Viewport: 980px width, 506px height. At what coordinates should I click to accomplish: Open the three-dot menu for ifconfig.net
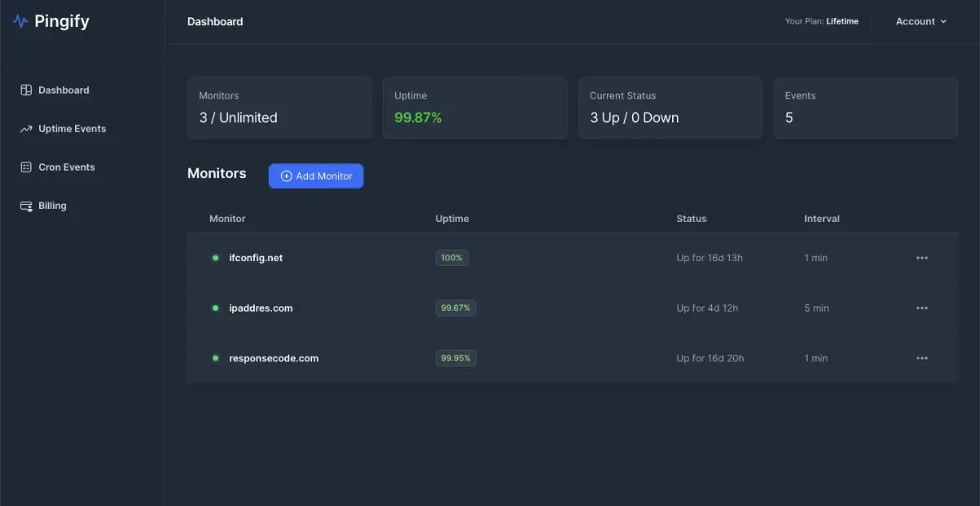click(922, 258)
